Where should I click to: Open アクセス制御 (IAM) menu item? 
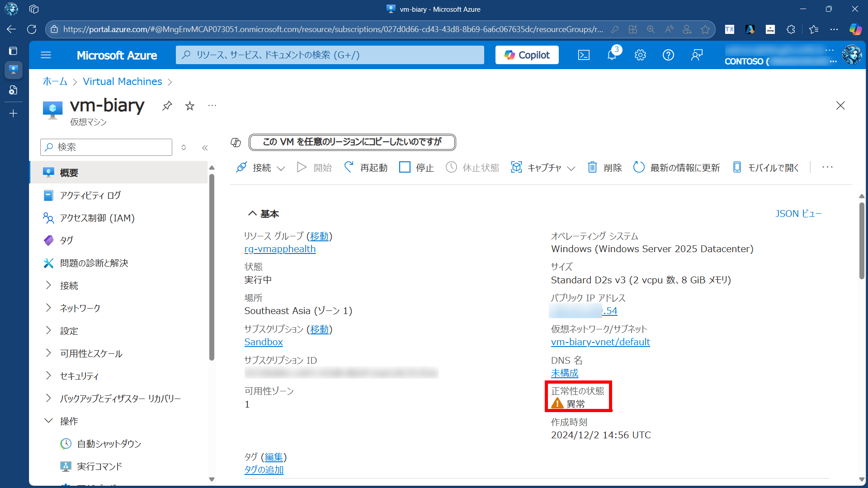pyautogui.click(x=97, y=218)
